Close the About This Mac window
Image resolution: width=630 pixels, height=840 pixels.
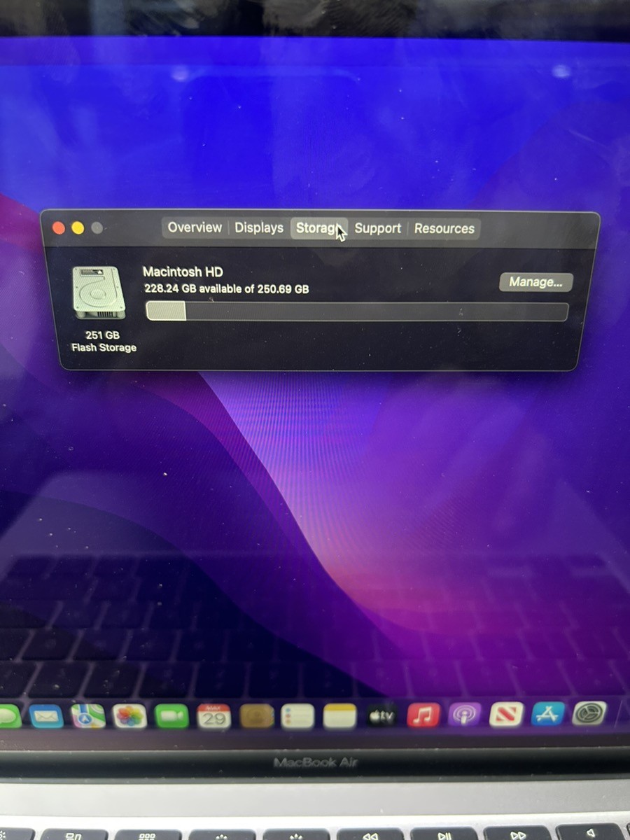59,228
